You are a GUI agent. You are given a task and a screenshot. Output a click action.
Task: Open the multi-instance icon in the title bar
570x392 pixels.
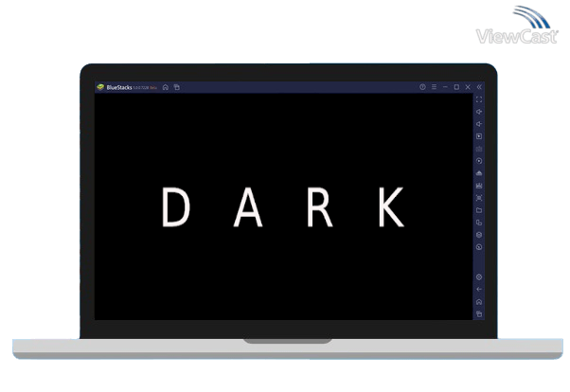coord(177,87)
